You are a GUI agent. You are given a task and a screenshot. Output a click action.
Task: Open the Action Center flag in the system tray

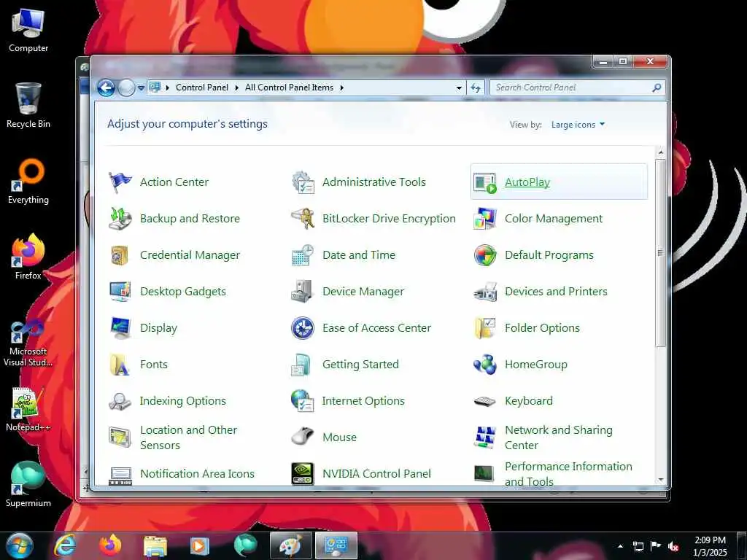[x=656, y=546]
